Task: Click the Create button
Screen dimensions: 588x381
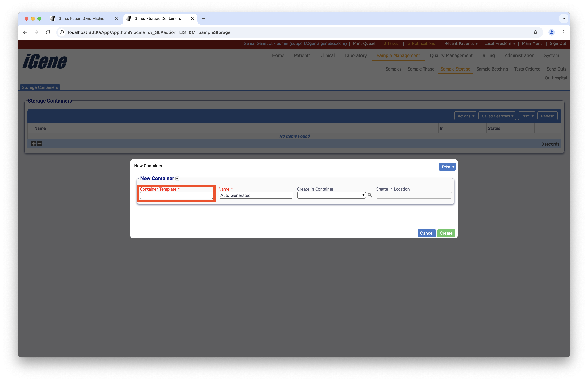Action: pos(446,233)
